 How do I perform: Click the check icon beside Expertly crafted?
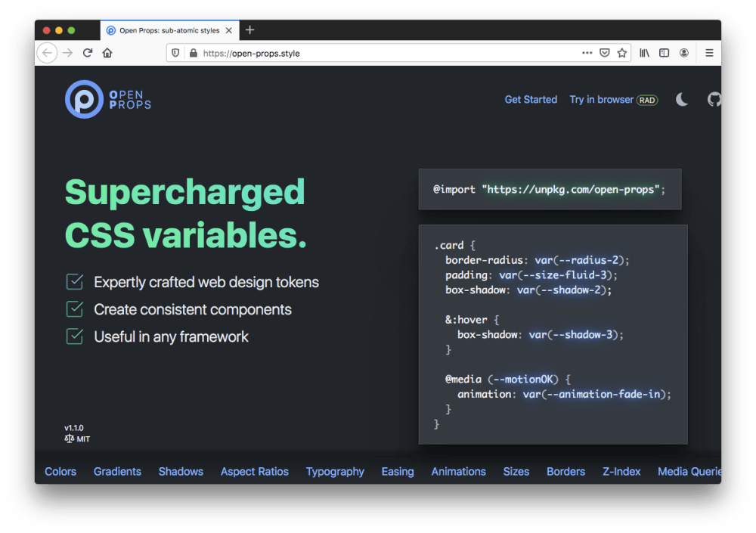click(x=75, y=282)
